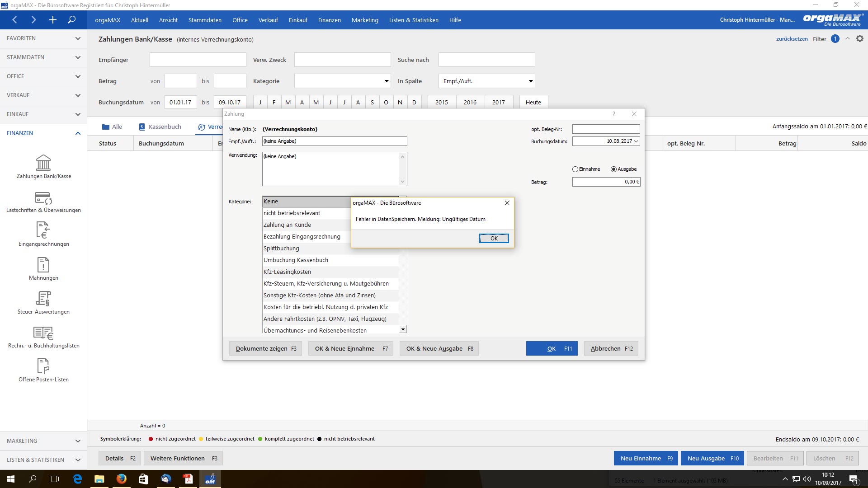
Task: Open Windows Store from taskbar
Action: (143, 479)
